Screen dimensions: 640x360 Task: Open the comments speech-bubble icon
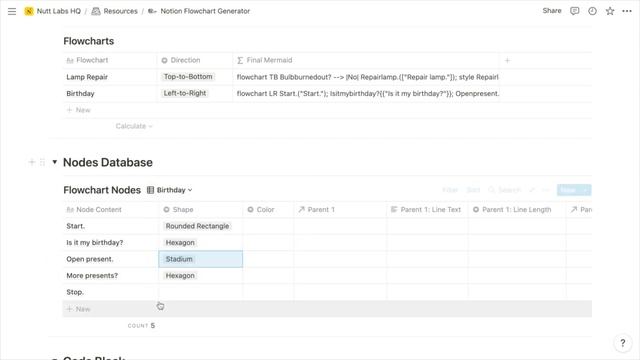[x=575, y=11]
